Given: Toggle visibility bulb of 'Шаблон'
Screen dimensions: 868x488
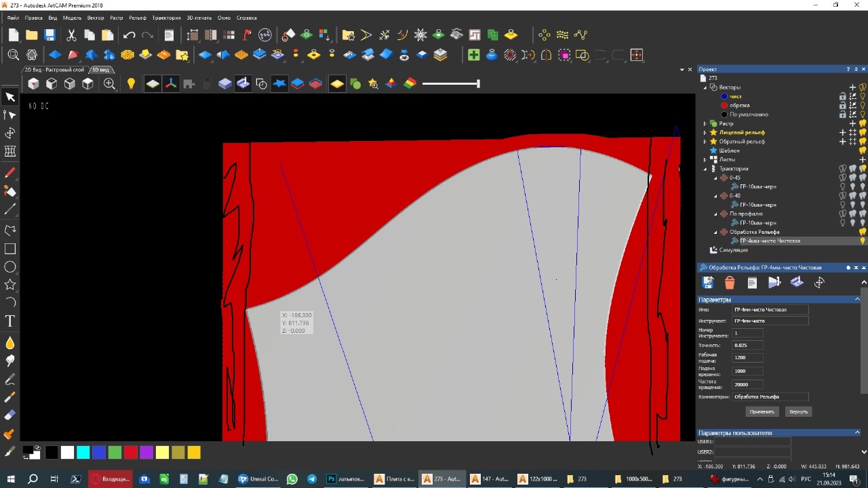Looking at the screenshot, I should coord(863,150).
